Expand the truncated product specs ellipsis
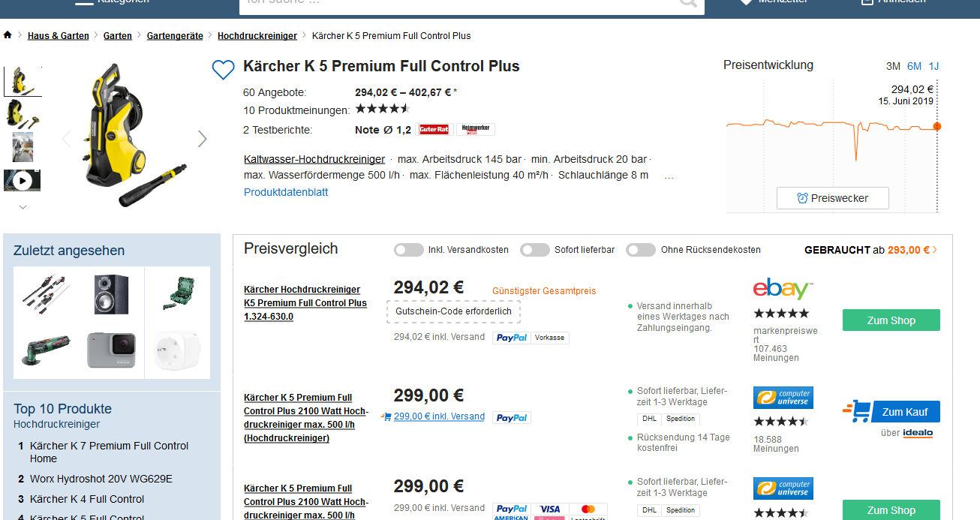 click(x=669, y=176)
